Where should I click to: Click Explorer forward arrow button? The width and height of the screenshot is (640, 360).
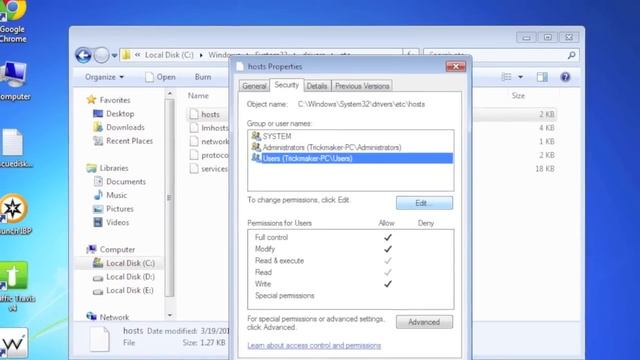pyautogui.click(x=101, y=55)
